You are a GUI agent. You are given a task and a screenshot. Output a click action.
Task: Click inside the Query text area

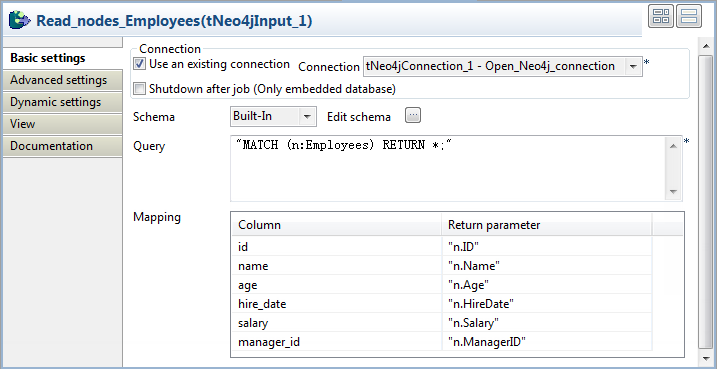tap(448, 168)
